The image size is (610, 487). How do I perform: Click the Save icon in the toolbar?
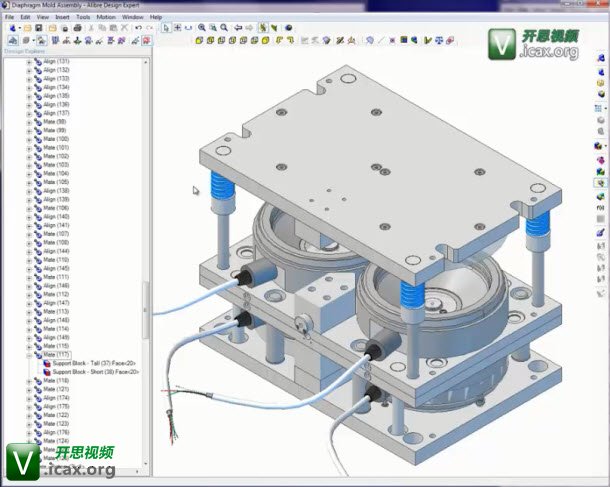coord(39,28)
